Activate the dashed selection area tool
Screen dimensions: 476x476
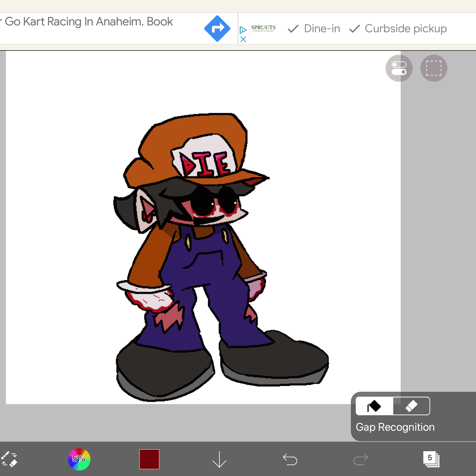pos(434,68)
